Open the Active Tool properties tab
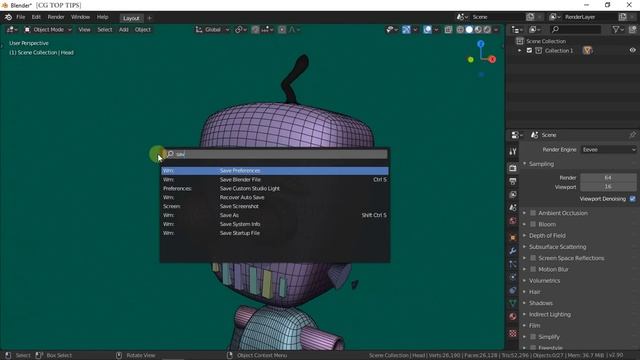The height and width of the screenshot is (360, 640). (513, 151)
